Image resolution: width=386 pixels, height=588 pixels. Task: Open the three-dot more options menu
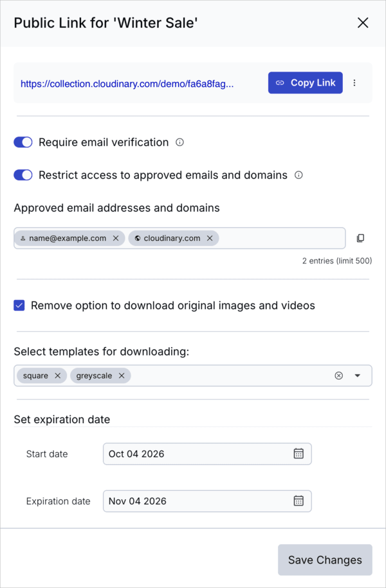354,83
